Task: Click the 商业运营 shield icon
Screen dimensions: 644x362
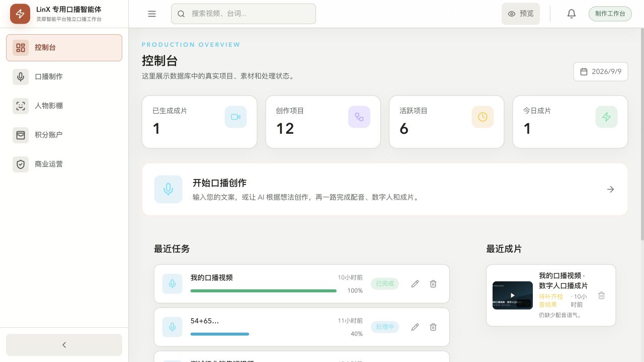Action: pos(21,164)
